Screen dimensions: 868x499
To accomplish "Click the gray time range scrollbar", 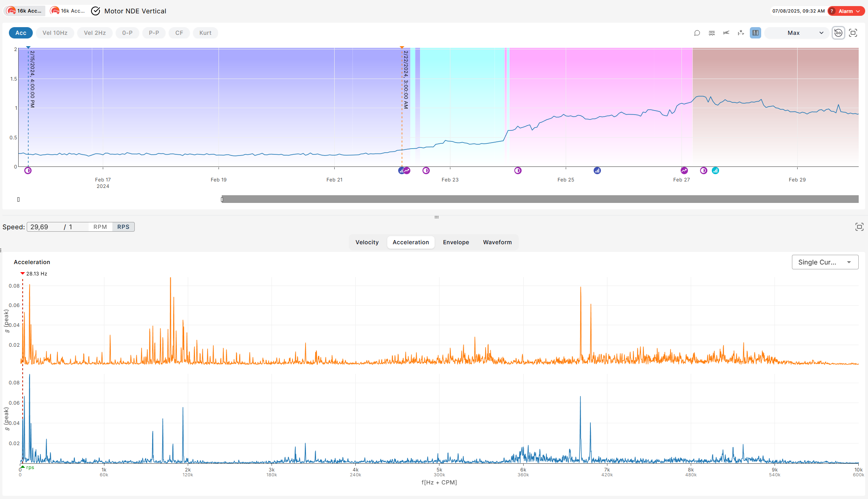I will coord(540,199).
